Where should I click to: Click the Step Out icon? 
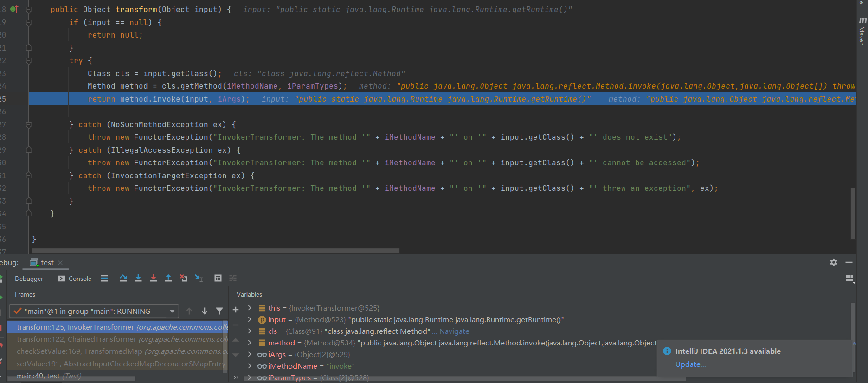pos(168,278)
